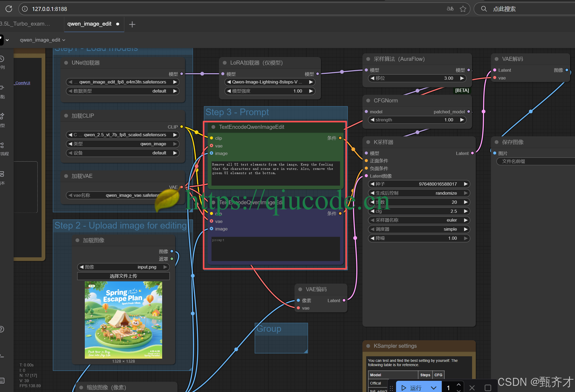
Task: Select next LoRA with right arrow
Action: (x=311, y=82)
